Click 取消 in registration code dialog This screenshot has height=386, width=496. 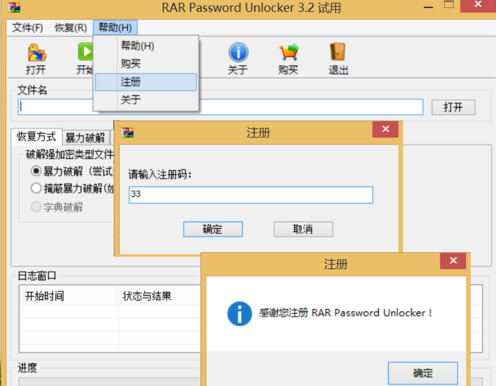tap(303, 229)
